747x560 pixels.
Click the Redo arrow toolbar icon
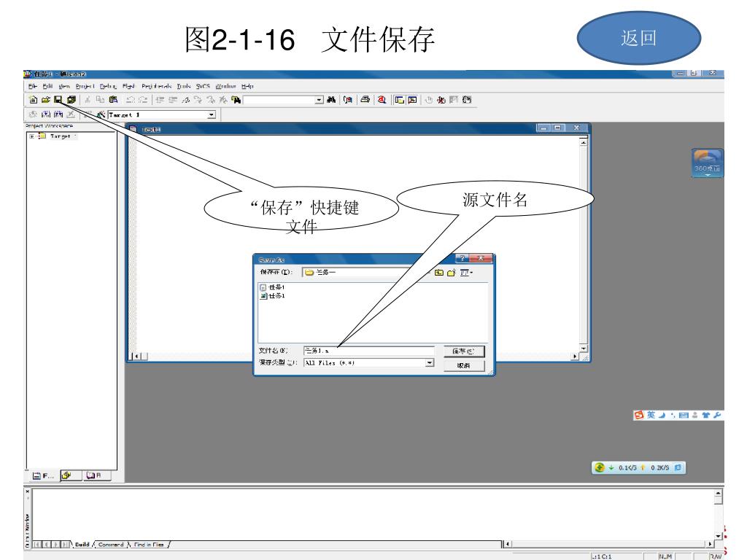point(143,99)
